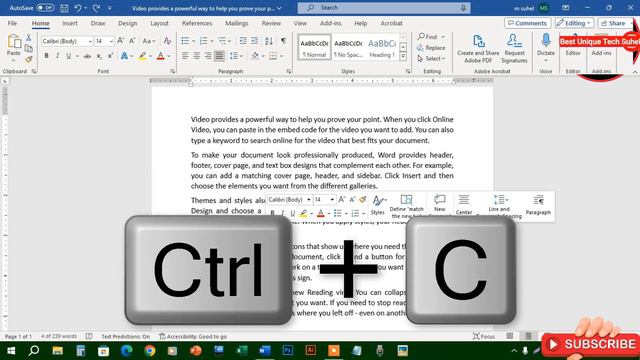The height and width of the screenshot is (360, 640).
Task: Open the Insert tab
Action: click(70, 23)
